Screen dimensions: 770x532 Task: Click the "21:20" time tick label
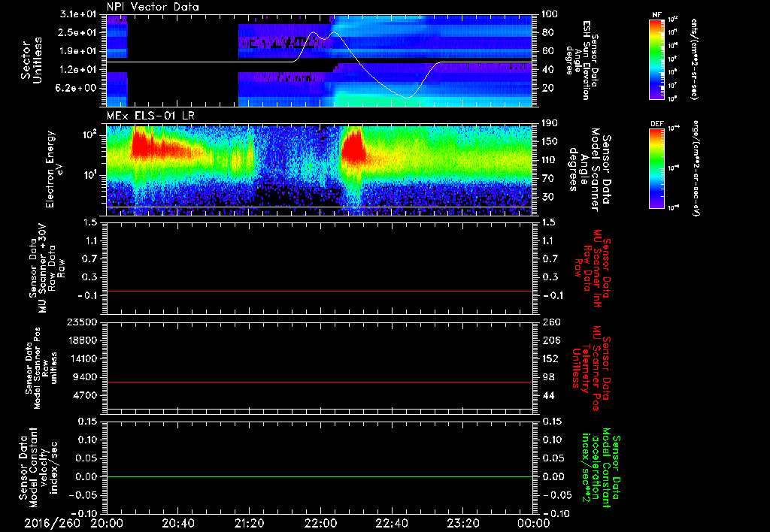[249, 523]
